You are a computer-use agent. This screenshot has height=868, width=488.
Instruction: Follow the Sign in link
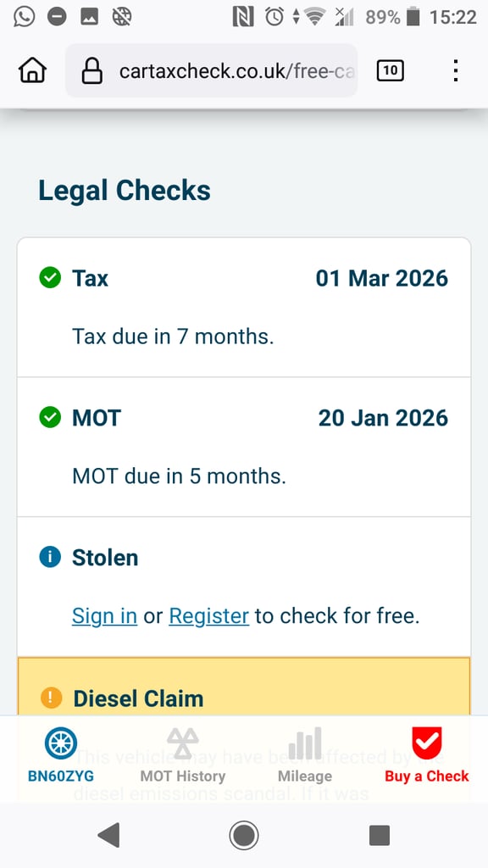point(104,615)
